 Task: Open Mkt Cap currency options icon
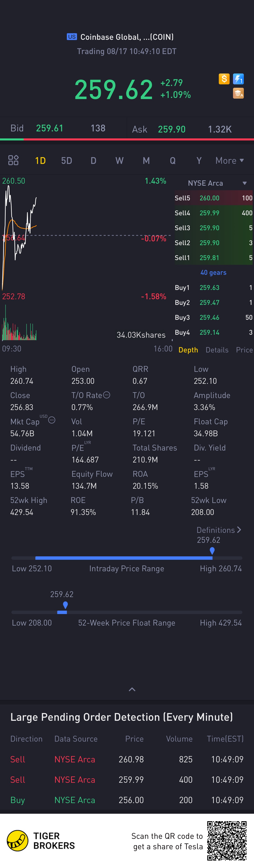52,420
